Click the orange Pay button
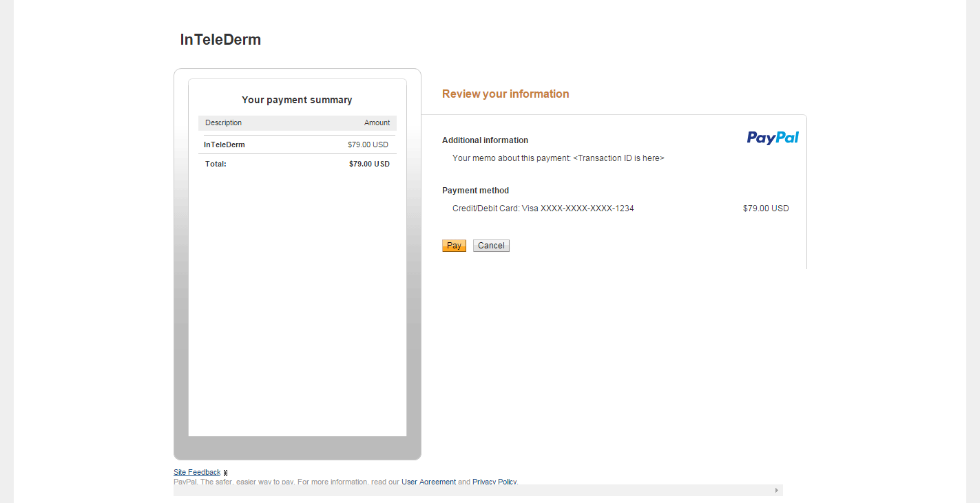Screen dimensions: 980x503 [454, 246]
